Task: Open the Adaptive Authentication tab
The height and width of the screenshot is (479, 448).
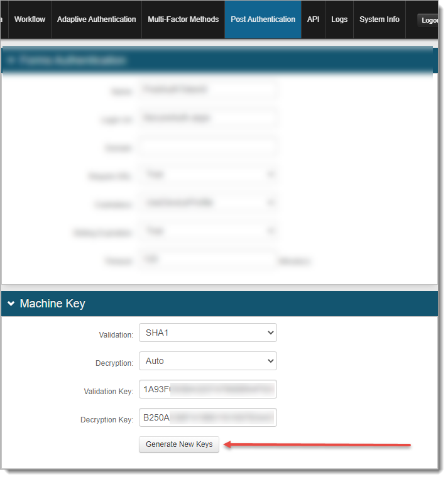Action: pos(96,19)
